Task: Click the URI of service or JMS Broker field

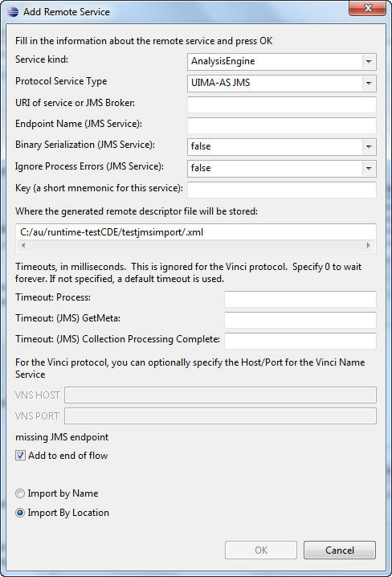Action: tap(282, 104)
